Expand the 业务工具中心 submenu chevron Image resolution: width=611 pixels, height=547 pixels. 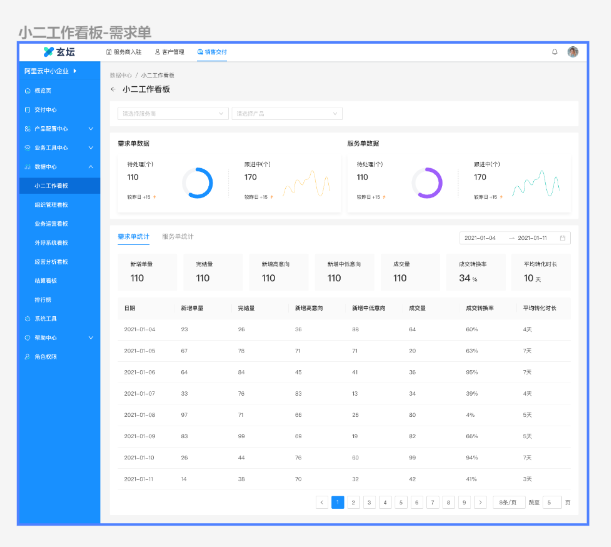pos(91,148)
